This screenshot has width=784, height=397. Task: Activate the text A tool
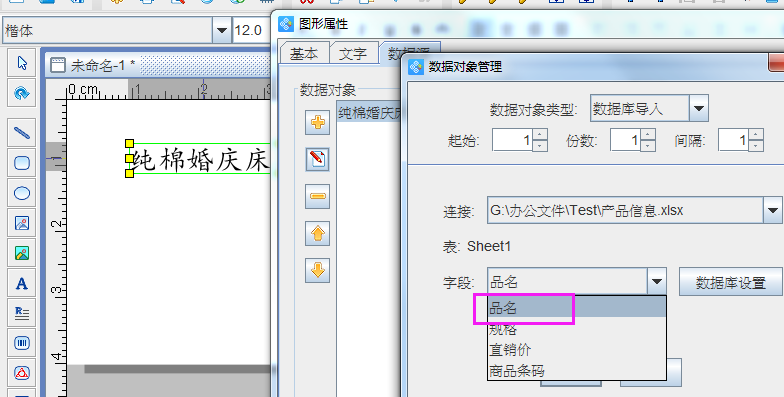22,283
